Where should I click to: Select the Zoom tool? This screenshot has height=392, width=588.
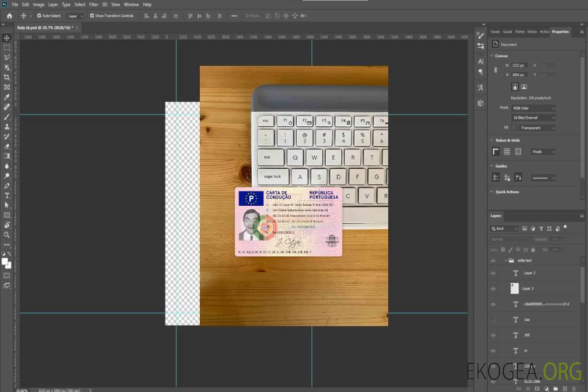click(7, 235)
